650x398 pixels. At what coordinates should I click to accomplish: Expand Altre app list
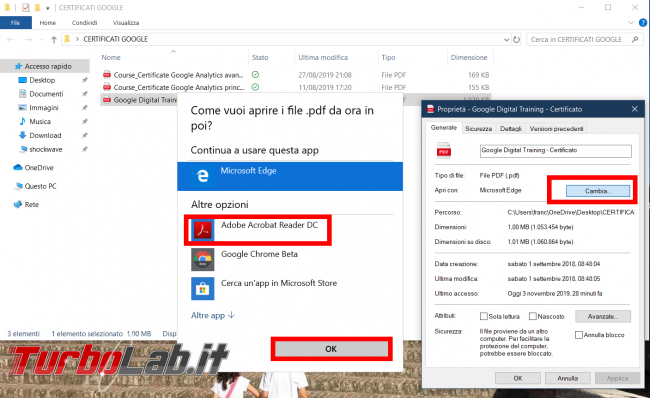[213, 315]
